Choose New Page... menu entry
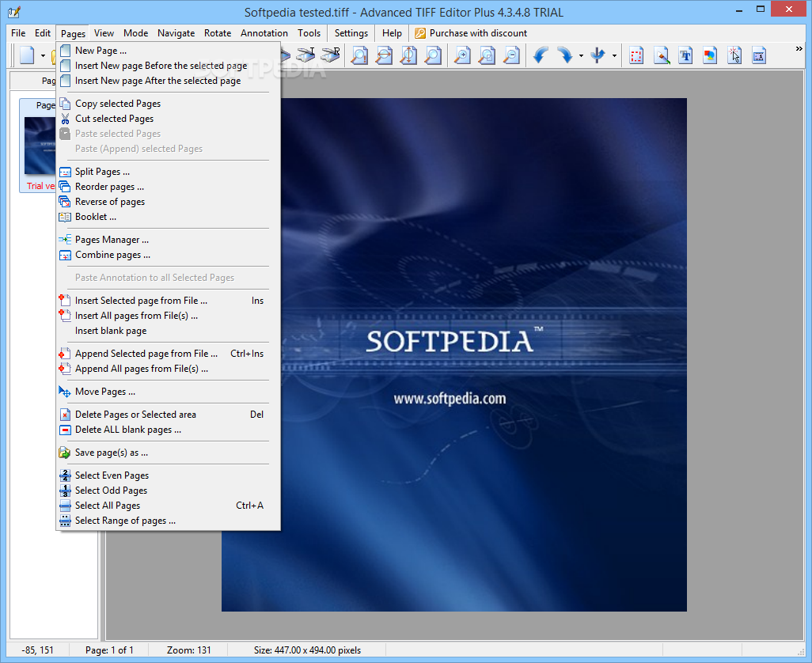This screenshot has height=663, width=812. coord(169,51)
